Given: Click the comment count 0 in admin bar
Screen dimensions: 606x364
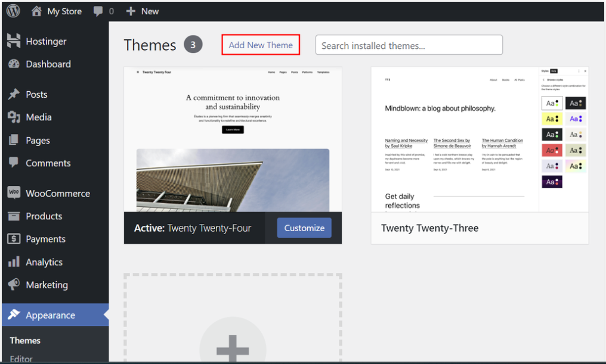Looking at the screenshot, I should [112, 11].
